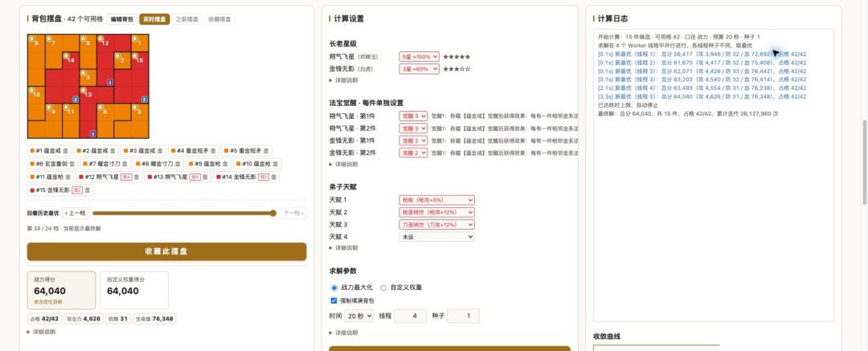Click three-star rating beside 金锋无影 elder

(457, 68)
